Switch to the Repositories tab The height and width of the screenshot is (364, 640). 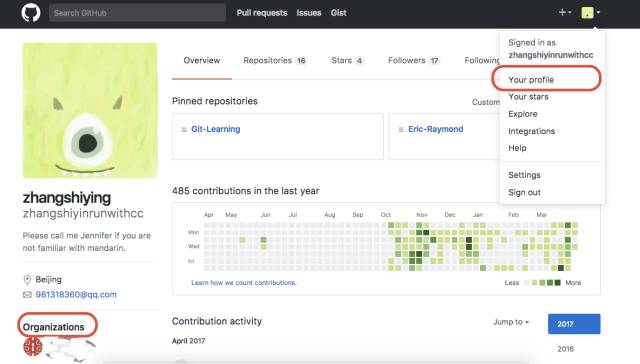click(275, 60)
